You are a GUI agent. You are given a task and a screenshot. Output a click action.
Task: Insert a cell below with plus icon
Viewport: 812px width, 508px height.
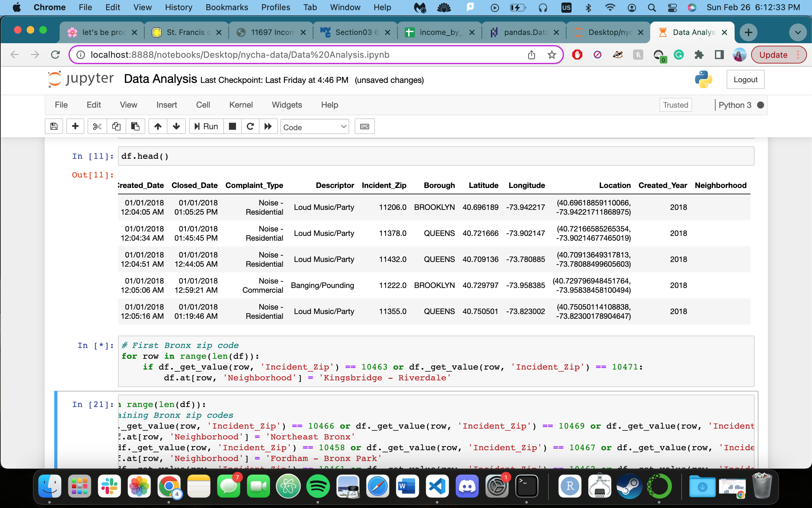(75, 126)
